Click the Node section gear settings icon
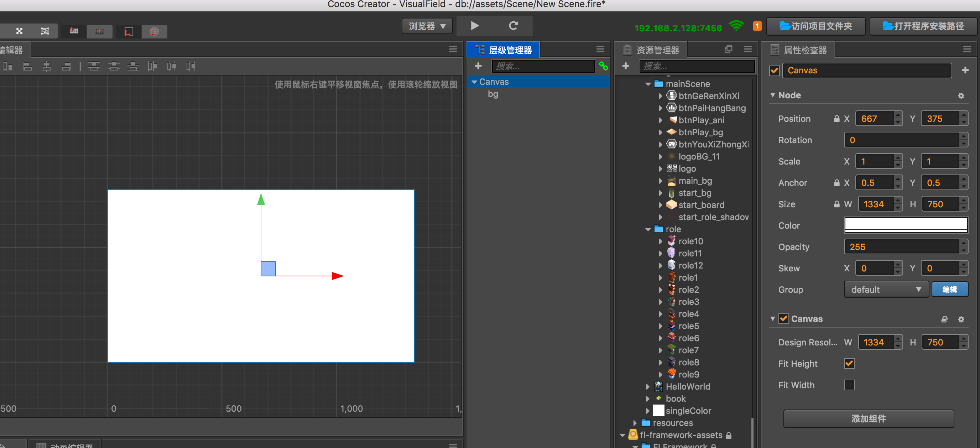The height and width of the screenshot is (448, 980). tap(961, 95)
